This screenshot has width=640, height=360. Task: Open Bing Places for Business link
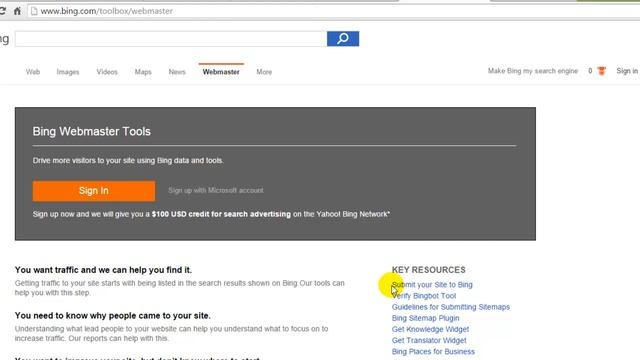tap(433, 351)
